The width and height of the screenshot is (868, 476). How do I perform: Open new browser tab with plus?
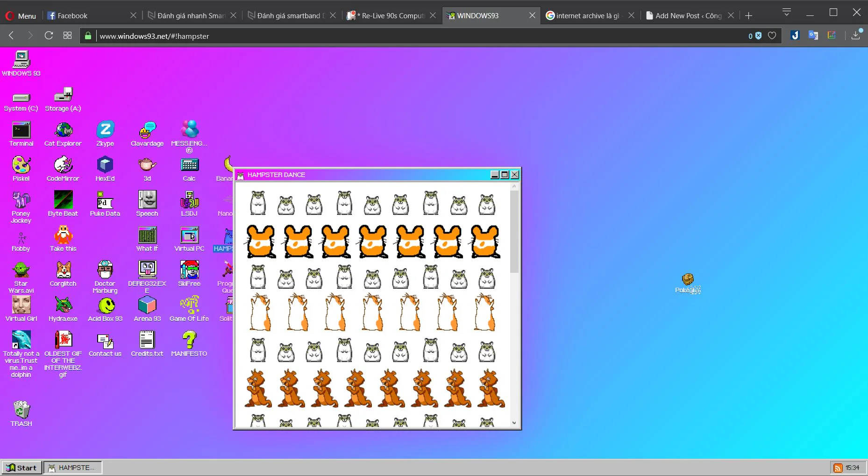pos(748,15)
